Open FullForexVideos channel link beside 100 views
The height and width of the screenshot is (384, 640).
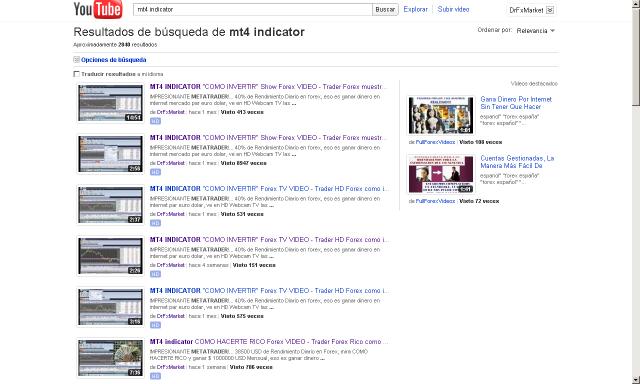pyautogui.click(x=435, y=142)
